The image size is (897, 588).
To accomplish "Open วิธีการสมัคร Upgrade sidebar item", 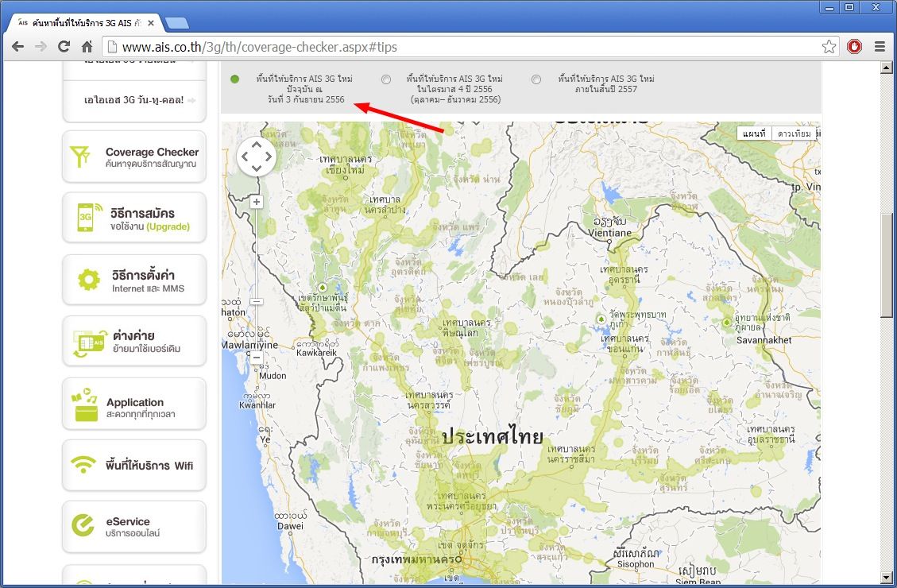I will click(133, 218).
